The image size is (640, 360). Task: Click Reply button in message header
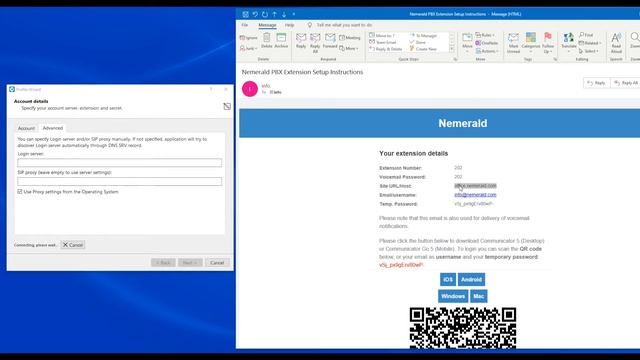(x=596, y=83)
